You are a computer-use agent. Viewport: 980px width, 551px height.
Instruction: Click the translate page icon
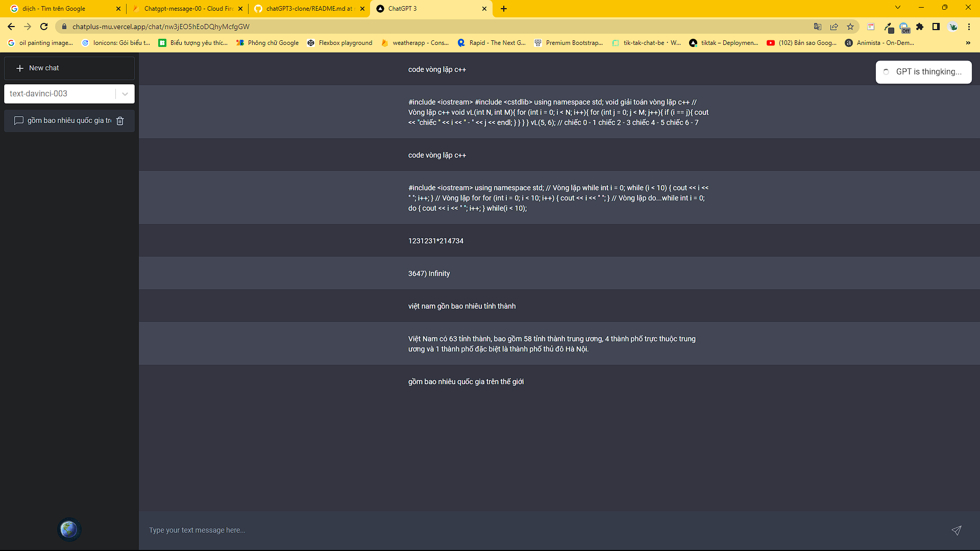[818, 27]
